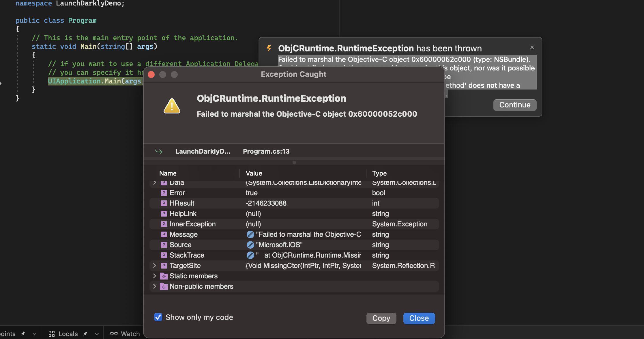Click Continue in the exception popup
644x339 pixels.
(514, 105)
